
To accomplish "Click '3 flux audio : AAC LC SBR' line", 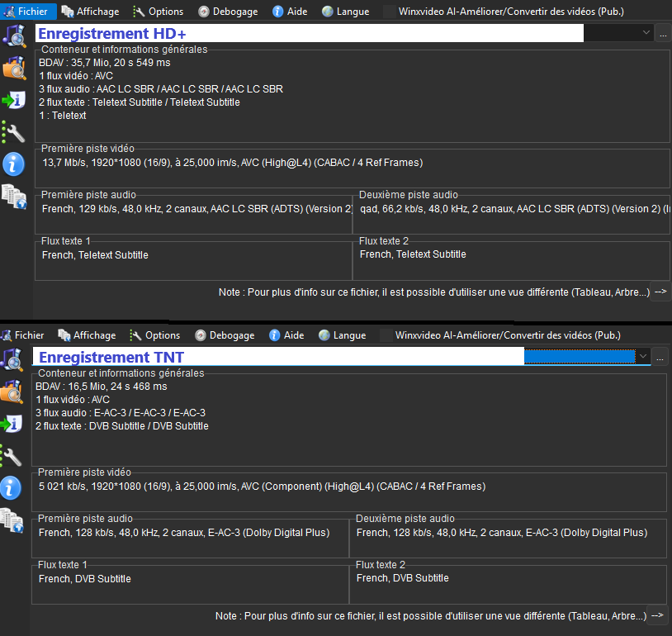I will (161, 88).
